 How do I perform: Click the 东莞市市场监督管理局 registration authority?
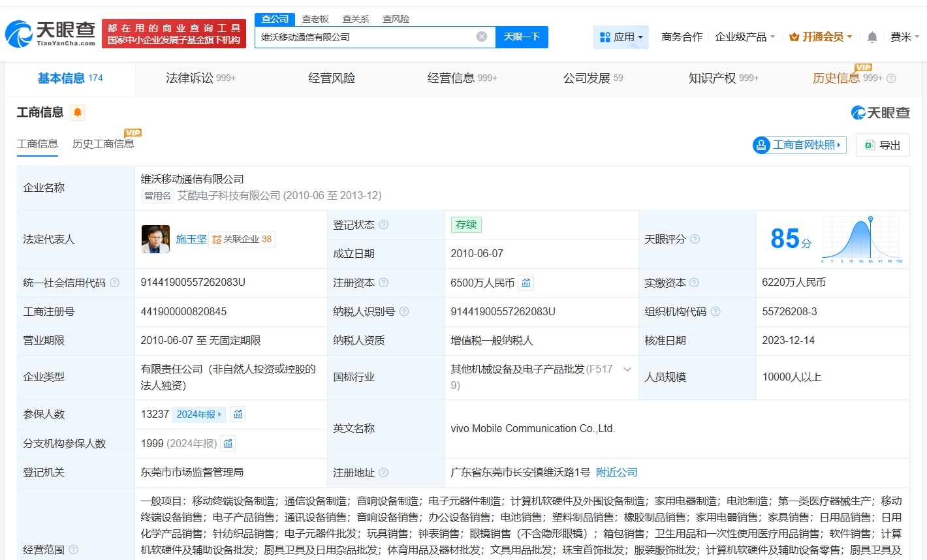pos(192,472)
